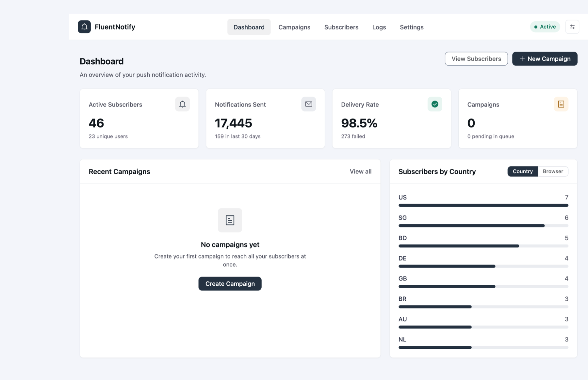Click the orange document icon on the Campaigns card
This screenshot has width=588, height=380.
click(x=561, y=104)
